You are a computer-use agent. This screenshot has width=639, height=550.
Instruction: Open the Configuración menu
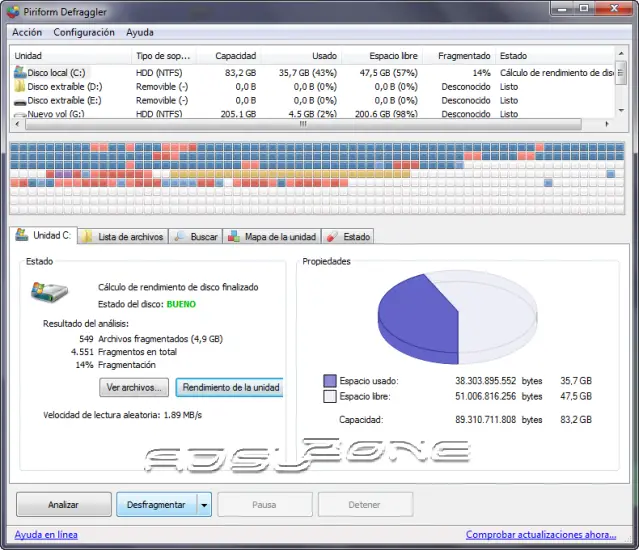pyautogui.click(x=84, y=32)
